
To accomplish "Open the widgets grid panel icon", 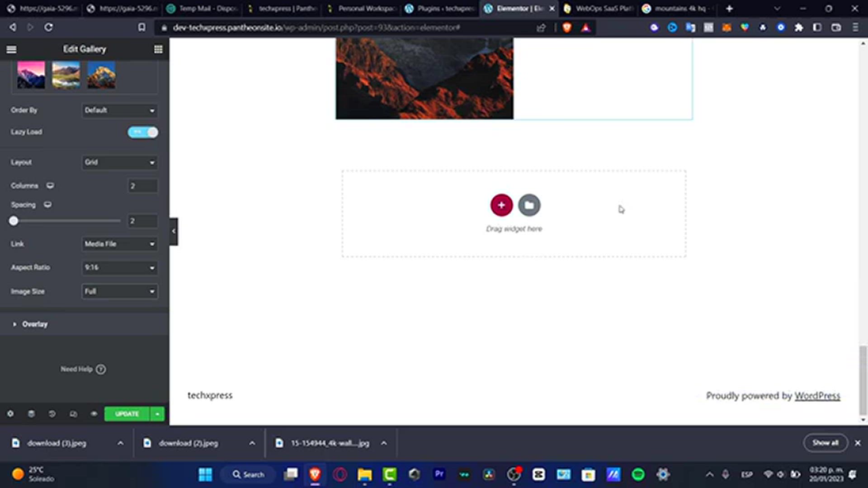I will click(158, 49).
